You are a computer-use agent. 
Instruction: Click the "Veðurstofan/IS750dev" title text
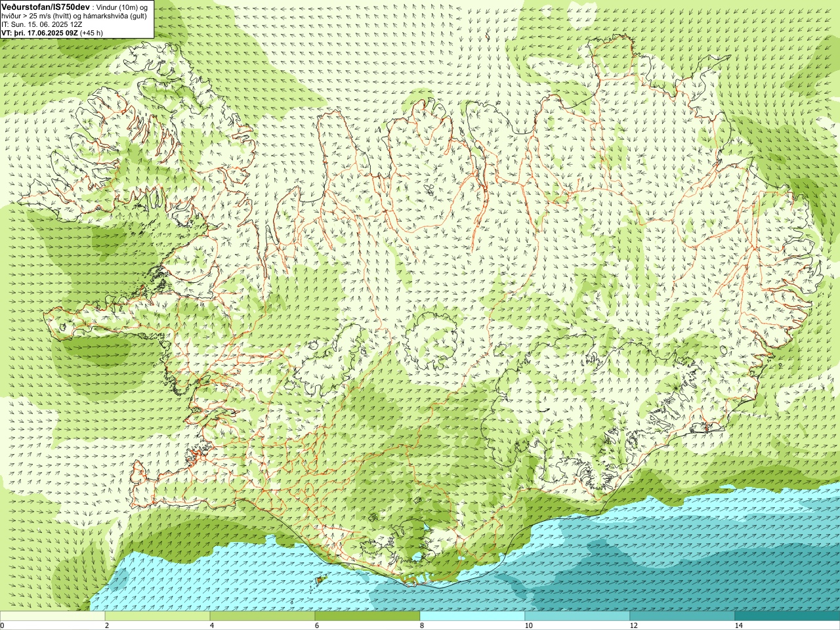pos(46,7)
